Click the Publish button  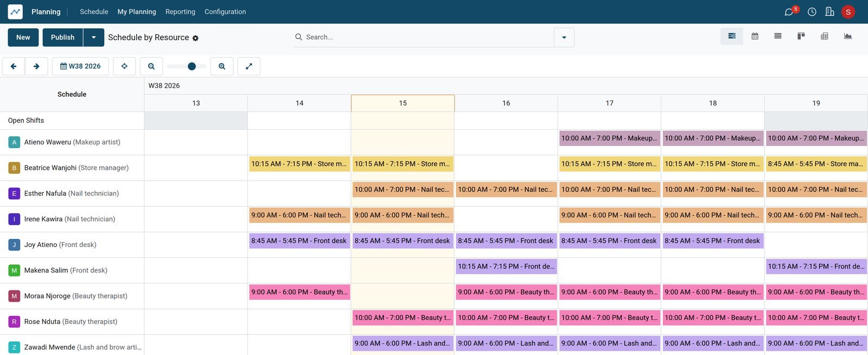coord(63,37)
